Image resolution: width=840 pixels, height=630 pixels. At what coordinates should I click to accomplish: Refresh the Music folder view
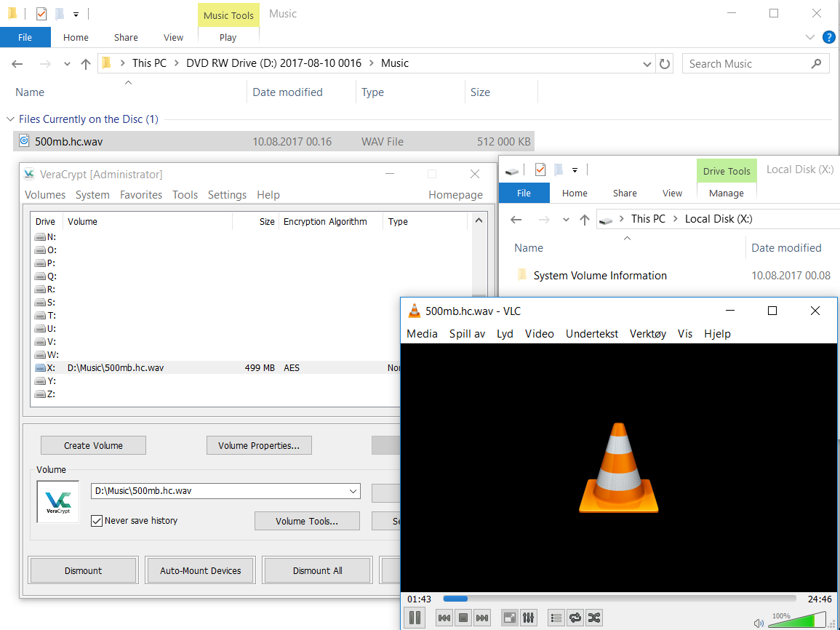click(665, 64)
